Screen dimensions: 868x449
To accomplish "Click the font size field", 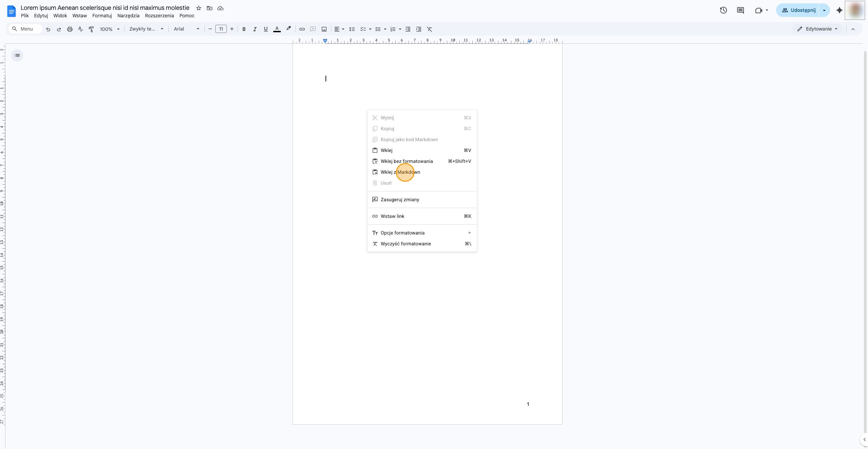I will coord(221,29).
